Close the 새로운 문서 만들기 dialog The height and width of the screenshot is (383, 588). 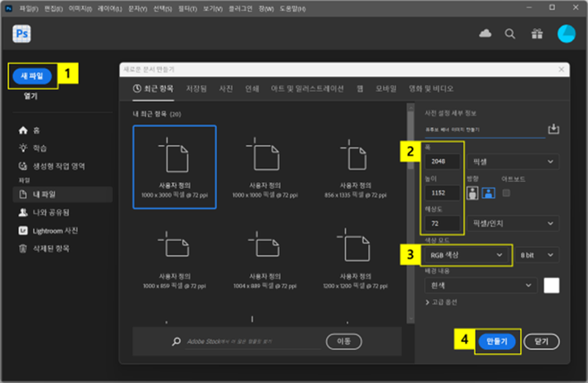point(561,70)
